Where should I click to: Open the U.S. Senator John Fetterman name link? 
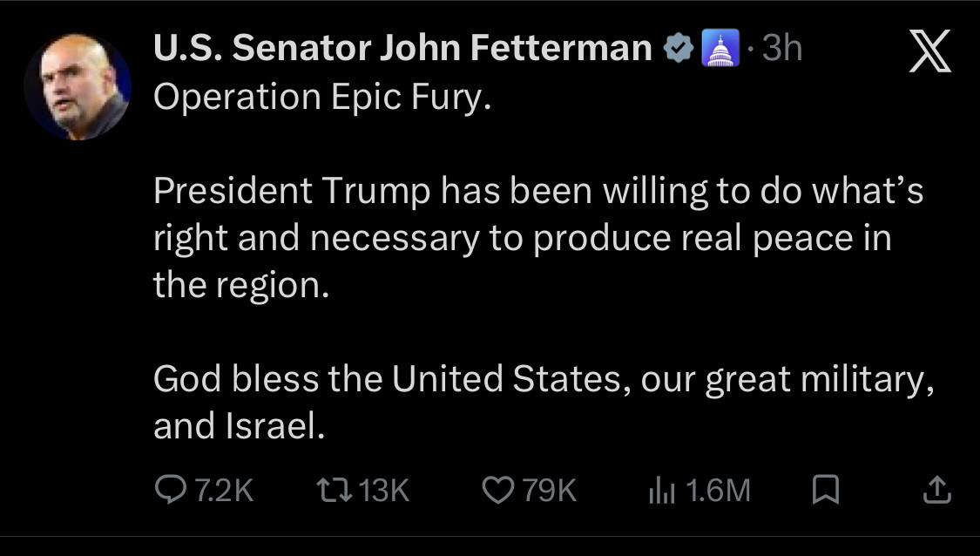(x=402, y=49)
